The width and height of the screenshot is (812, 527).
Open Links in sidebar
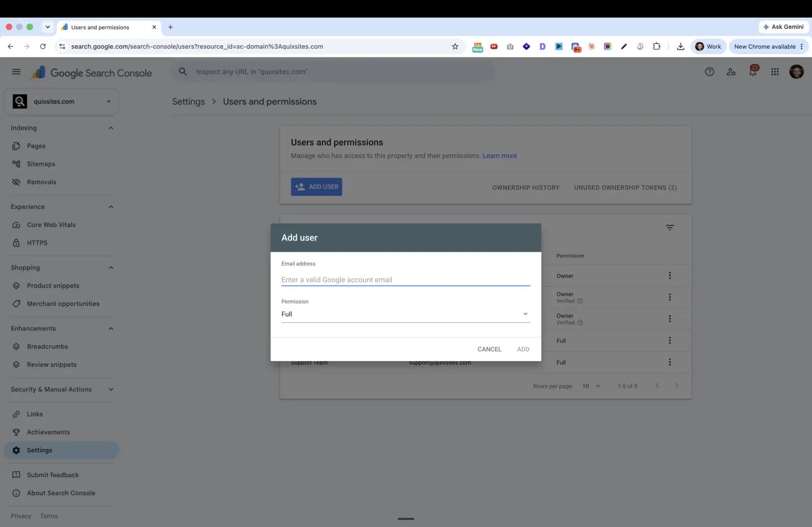coord(35,414)
